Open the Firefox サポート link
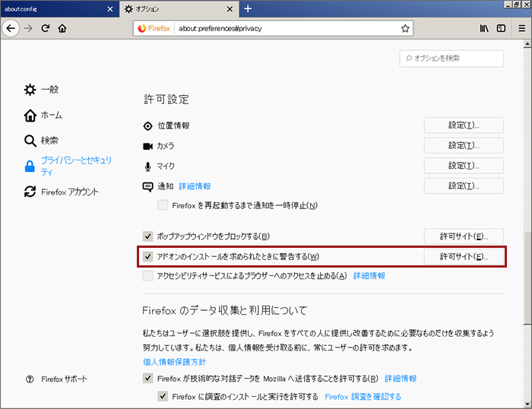The image size is (532, 409). click(64, 379)
